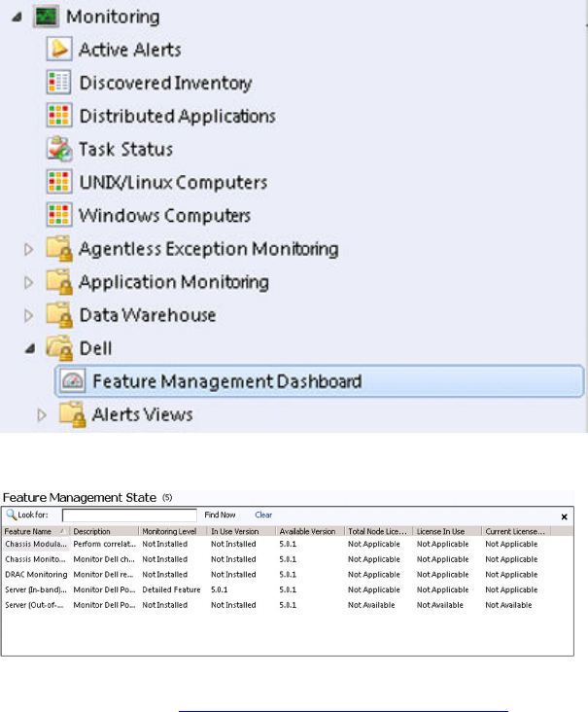Click the Look for magnifier icon
Image resolution: width=588 pixels, height=712 pixels.
12,515
